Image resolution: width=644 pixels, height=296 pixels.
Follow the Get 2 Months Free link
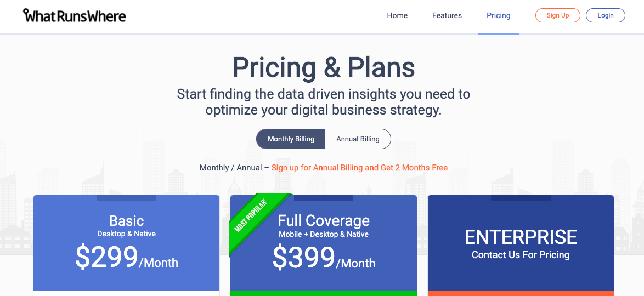pos(359,168)
